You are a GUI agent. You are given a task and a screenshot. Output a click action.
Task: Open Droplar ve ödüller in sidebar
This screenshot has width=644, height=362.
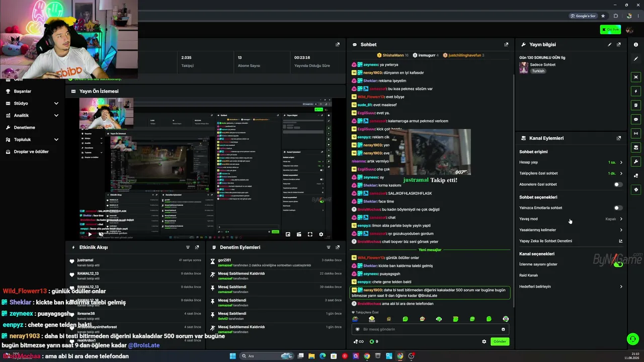tap(32, 152)
